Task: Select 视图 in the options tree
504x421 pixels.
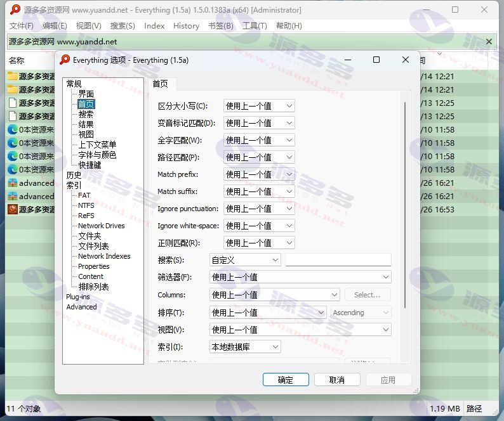Action: click(86, 134)
